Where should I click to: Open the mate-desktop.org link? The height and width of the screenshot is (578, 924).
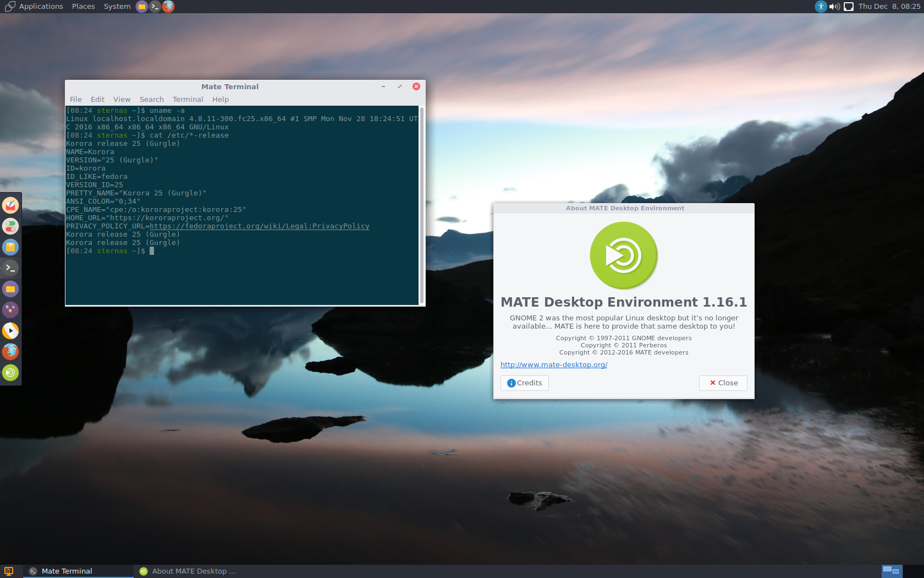point(554,365)
